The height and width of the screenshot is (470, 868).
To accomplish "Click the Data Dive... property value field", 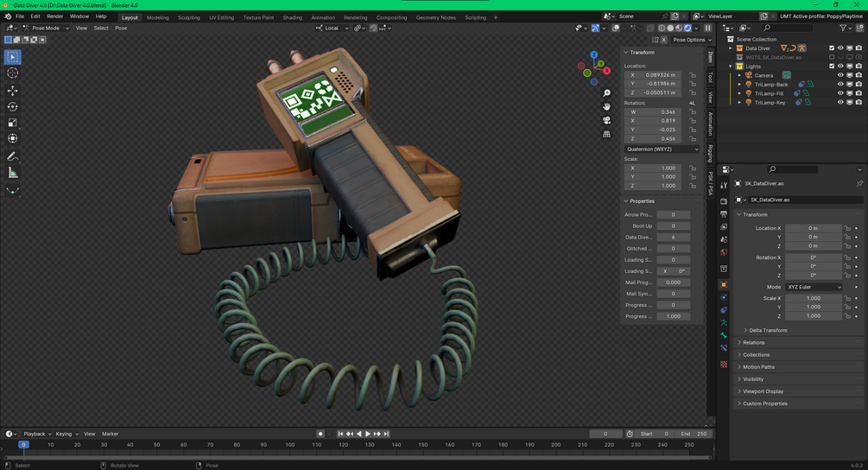I will tap(673, 237).
